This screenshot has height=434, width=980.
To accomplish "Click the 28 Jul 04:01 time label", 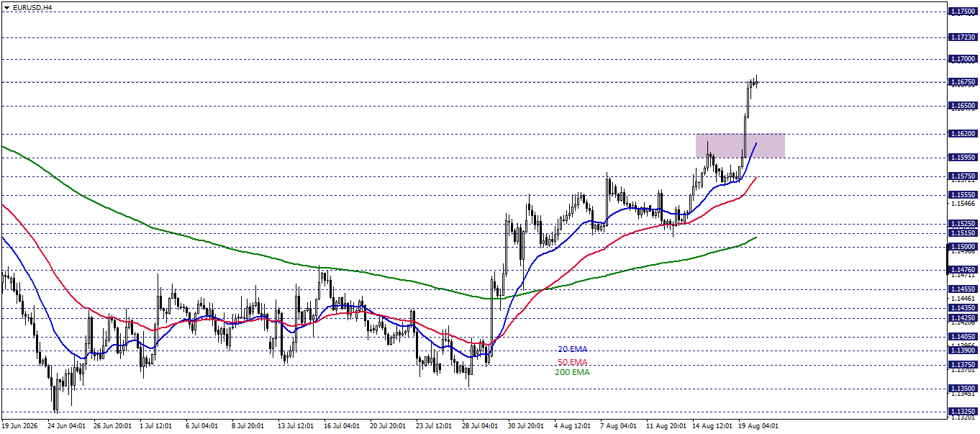I will (x=481, y=426).
